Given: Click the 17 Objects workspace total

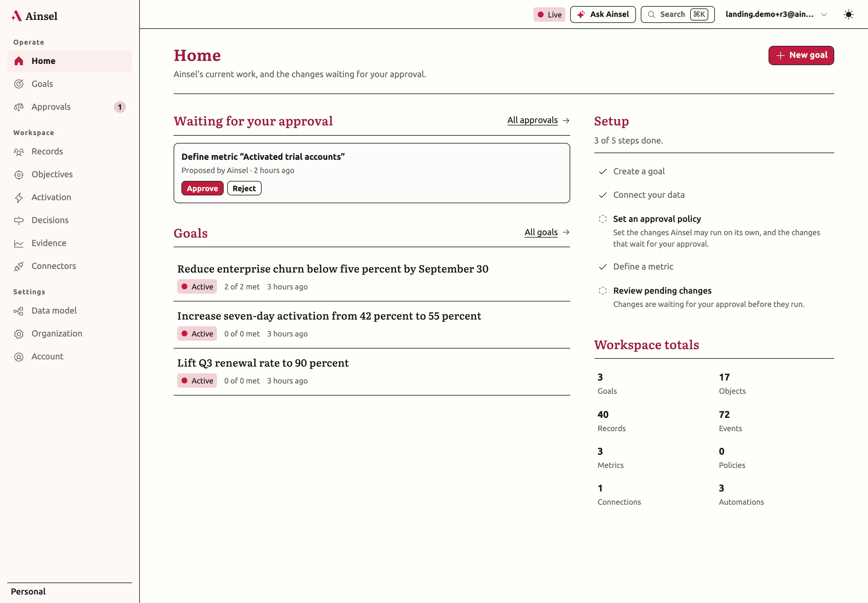Looking at the screenshot, I should pyautogui.click(x=732, y=384).
